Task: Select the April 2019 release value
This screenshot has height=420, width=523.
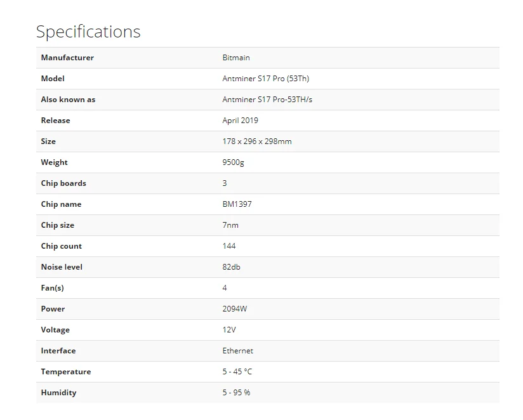Action: (241, 121)
